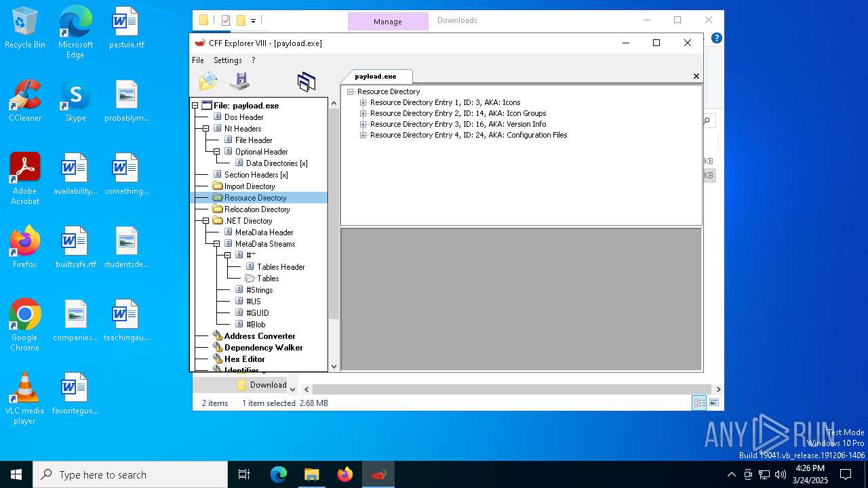Open the Hex Editor tool

click(x=244, y=359)
